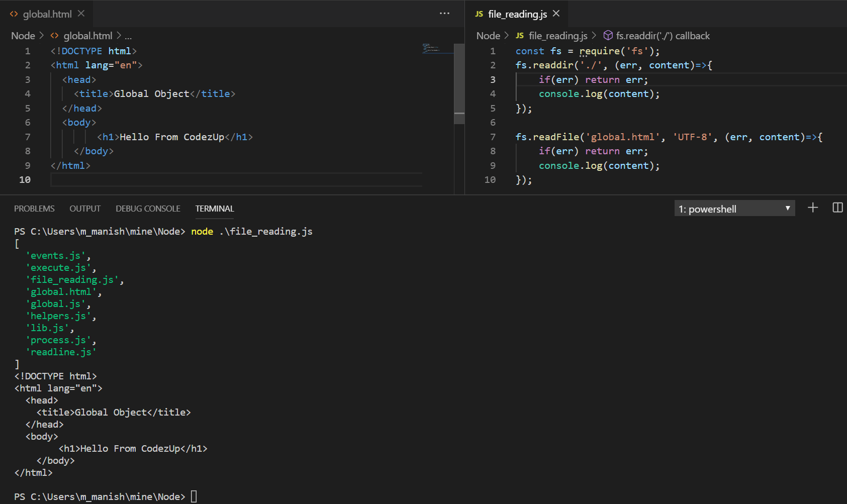Click 'global.html' in terminal output list
The image size is (847, 504).
61,292
